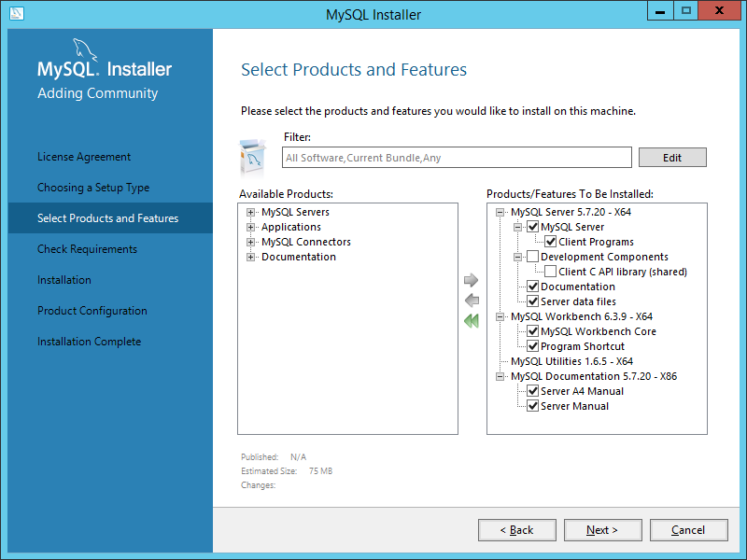Viewport: 747px width, 560px height.
Task: Click the Edit filter button
Action: [672, 158]
